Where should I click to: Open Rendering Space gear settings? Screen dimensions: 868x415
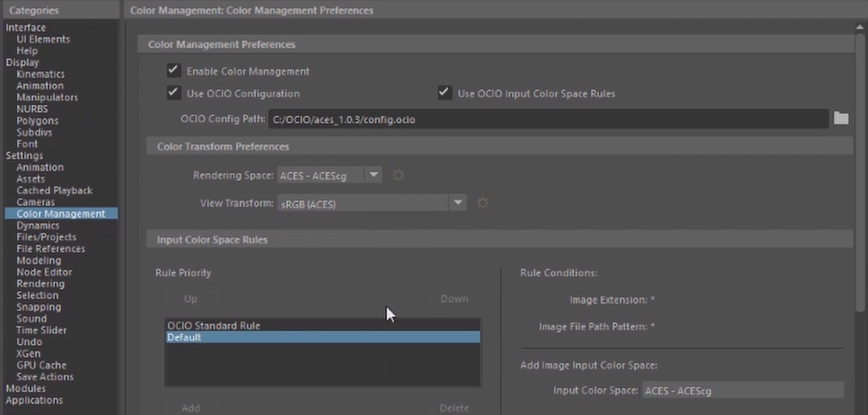[x=398, y=175]
